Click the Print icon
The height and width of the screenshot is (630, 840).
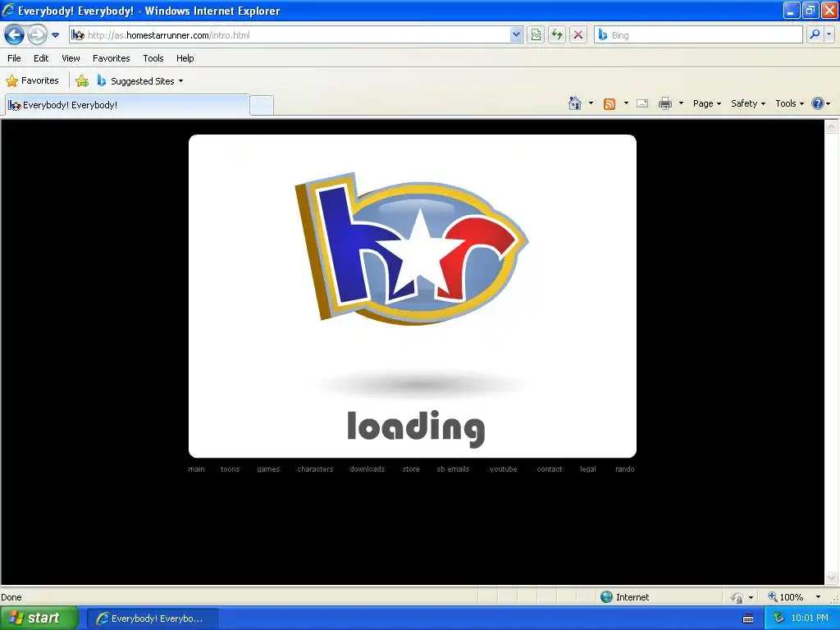coord(664,104)
